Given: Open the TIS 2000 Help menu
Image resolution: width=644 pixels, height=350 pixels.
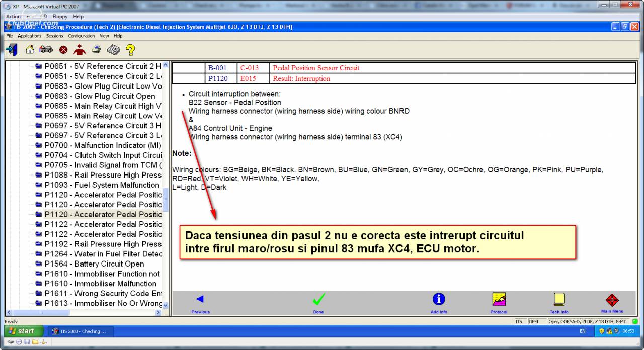Looking at the screenshot, I should pos(118,36).
